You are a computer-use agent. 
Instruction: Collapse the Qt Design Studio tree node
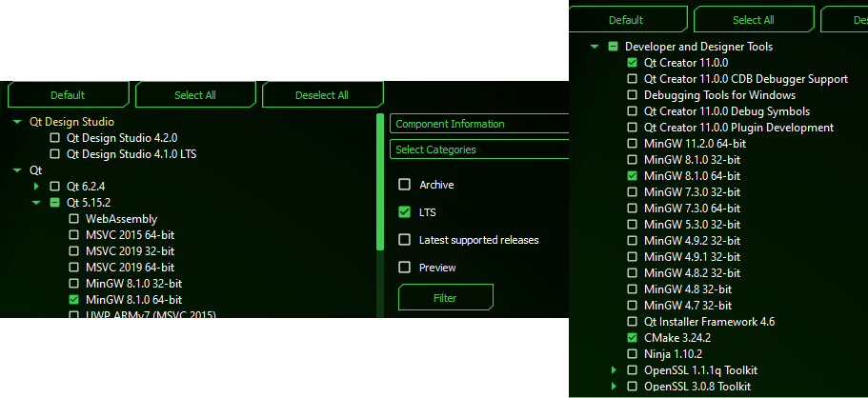pos(17,121)
